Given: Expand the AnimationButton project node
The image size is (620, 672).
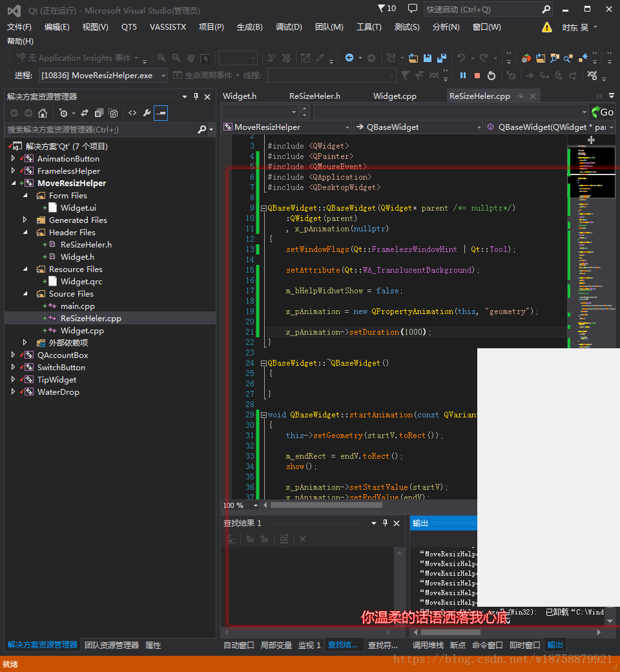Looking at the screenshot, I should (13, 158).
